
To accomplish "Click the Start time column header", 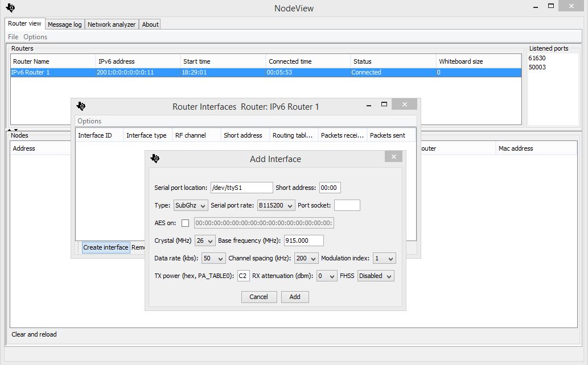I will pyautogui.click(x=223, y=61).
